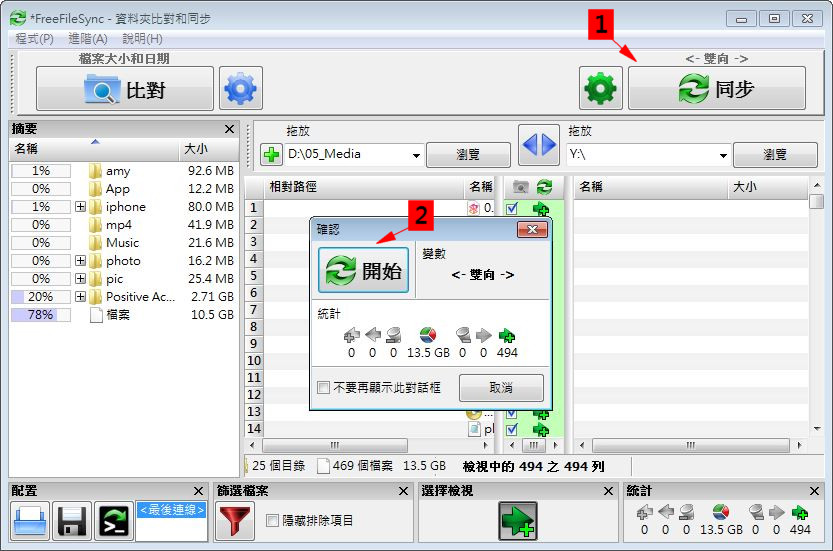
Task: Open green gear synchronization settings
Action: point(600,89)
